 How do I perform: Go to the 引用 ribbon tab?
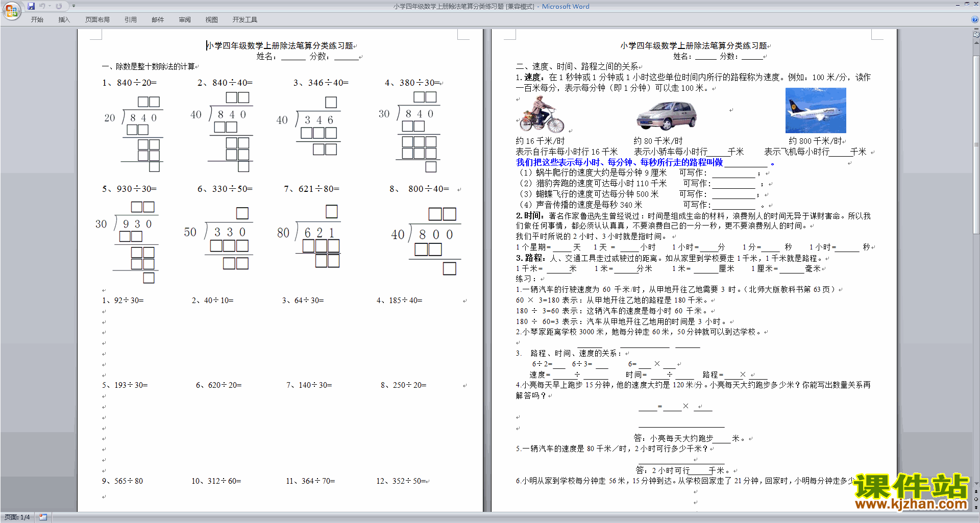(x=131, y=19)
